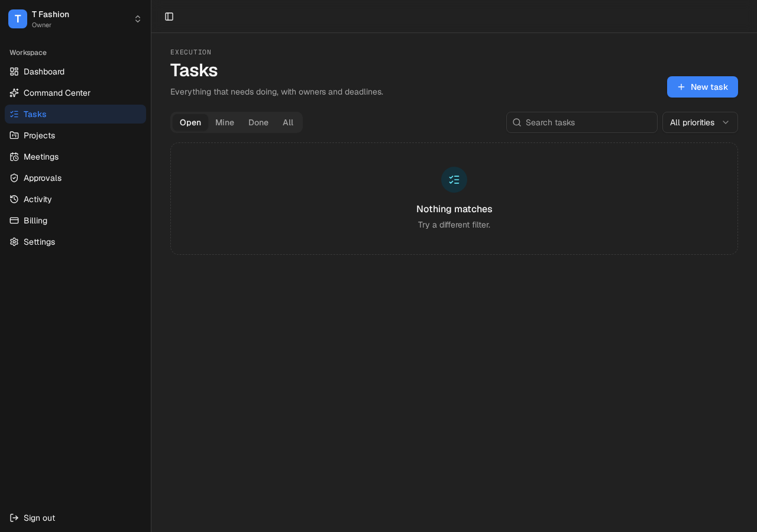This screenshot has height=532, width=757.
Task: Open the All priorities dropdown
Action: pyautogui.click(x=700, y=122)
